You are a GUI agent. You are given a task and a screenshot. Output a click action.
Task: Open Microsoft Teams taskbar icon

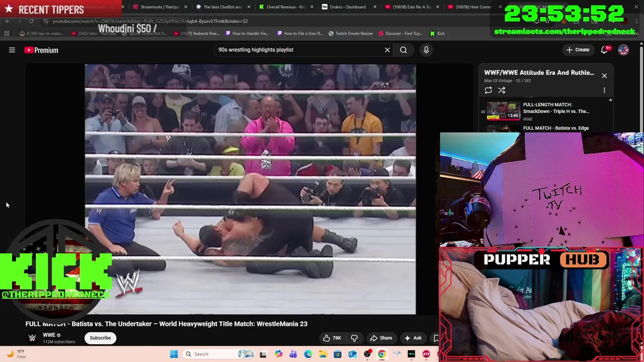(293, 354)
